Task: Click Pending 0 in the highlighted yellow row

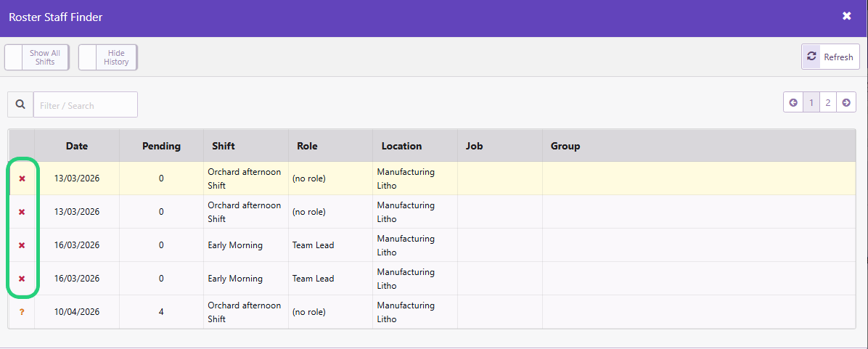Action: pos(161,178)
